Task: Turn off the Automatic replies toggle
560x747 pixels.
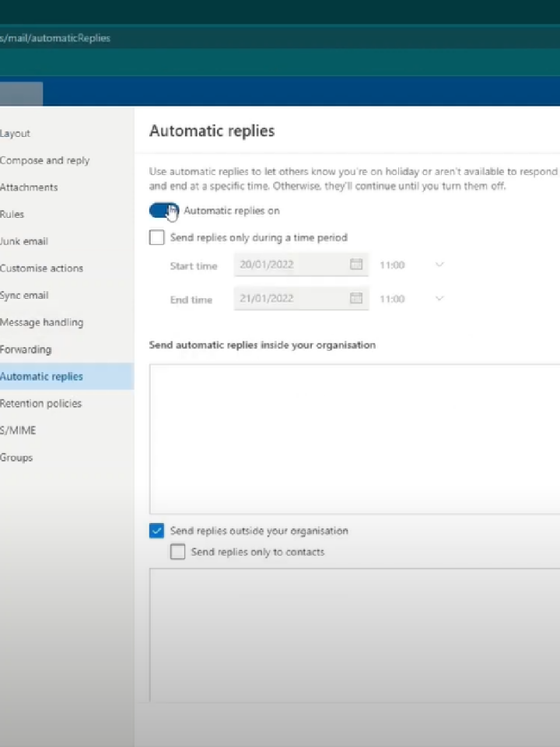Action: (164, 210)
